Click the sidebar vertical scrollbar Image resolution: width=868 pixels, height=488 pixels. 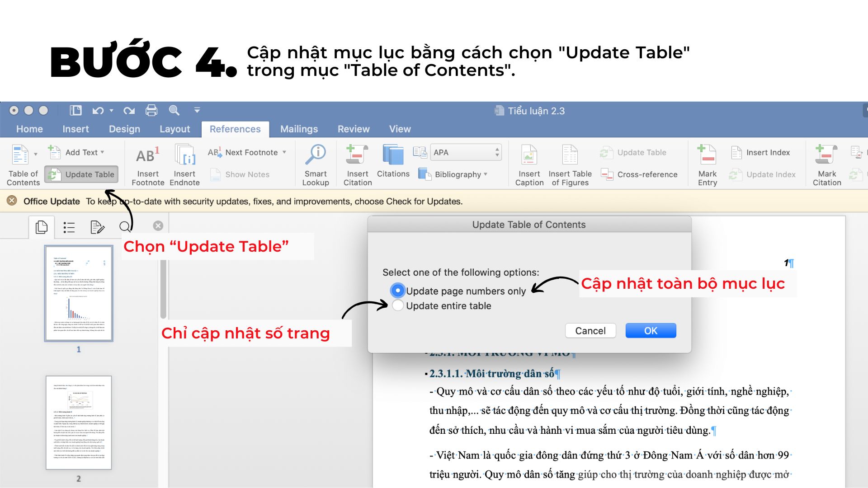pyautogui.click(x=163, y=289)
